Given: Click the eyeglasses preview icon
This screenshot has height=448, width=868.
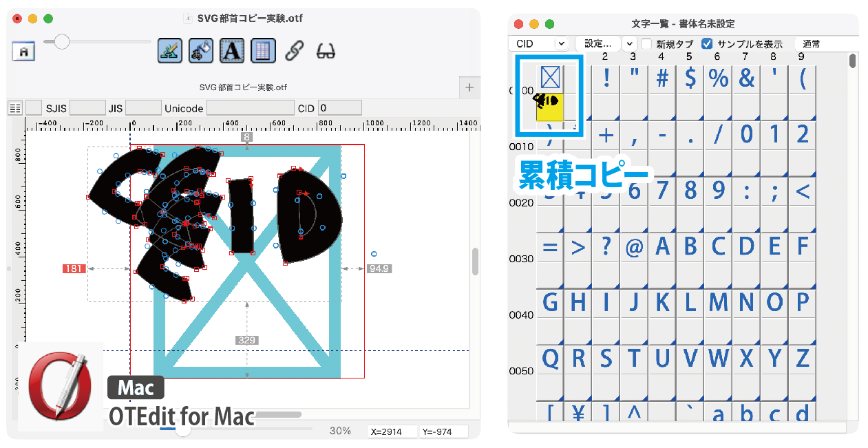Looking at the screenshot, I should click(326, 50).
